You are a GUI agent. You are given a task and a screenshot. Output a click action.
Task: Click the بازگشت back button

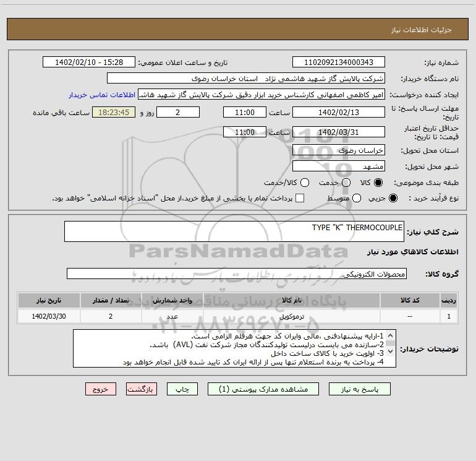[x=142, y=389]
